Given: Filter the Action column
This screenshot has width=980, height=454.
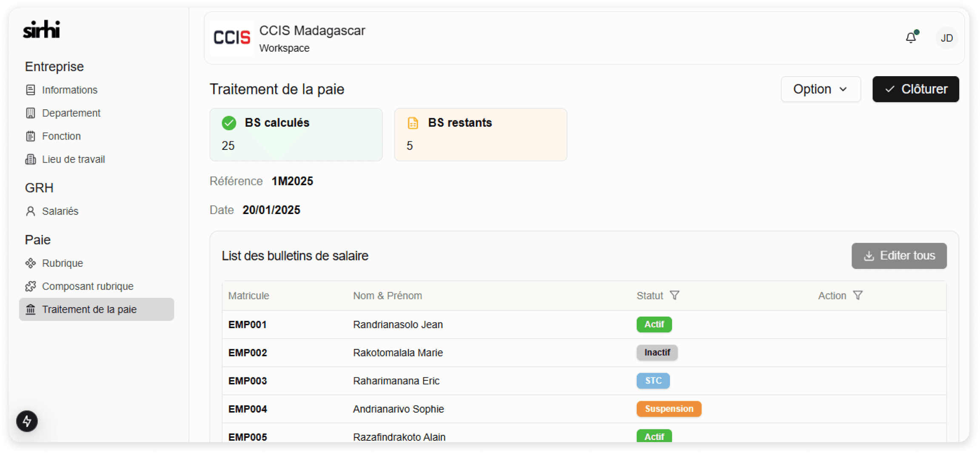Looking at the screenshot, I should 858,295.
